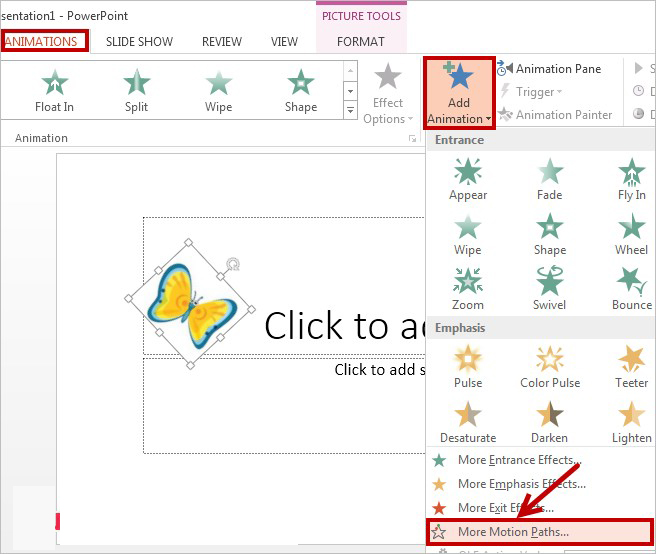Choose the Bounce entrance animation
This screenshot has width=656, height=554.
[x=632, y=289]
